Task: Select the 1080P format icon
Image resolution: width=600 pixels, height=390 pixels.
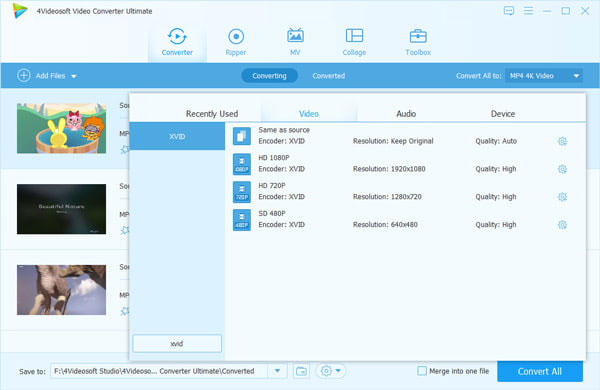Action: pyautogui.click(x=242, y=164)
